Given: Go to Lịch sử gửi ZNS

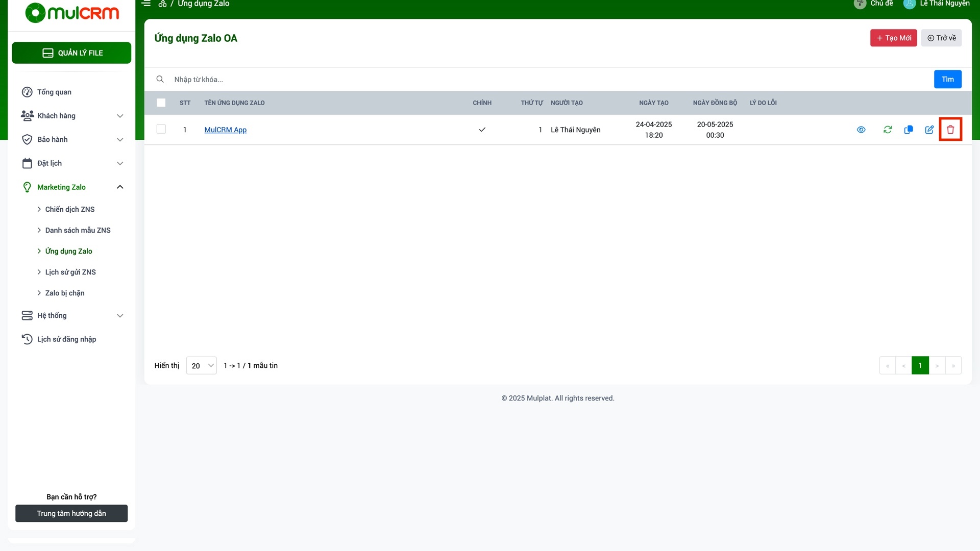Looking at the screenshot, I should coord(70,272).
